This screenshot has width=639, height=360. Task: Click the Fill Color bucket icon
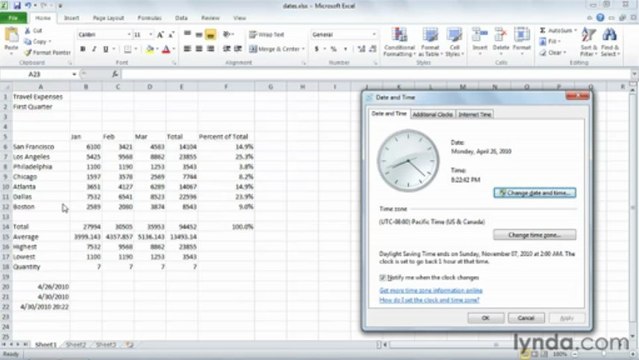[x=150, y=49]
